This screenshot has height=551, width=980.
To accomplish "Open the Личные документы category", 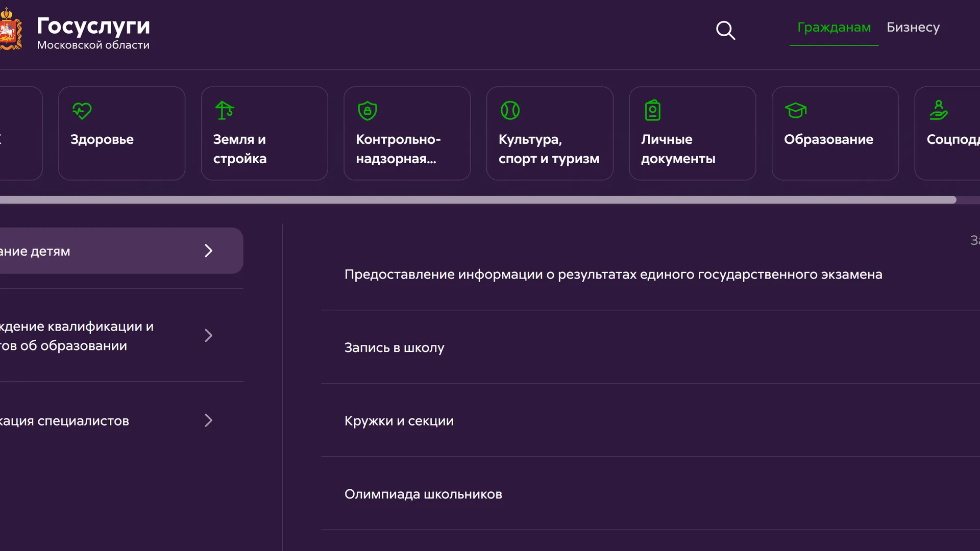I will [692, 133].
